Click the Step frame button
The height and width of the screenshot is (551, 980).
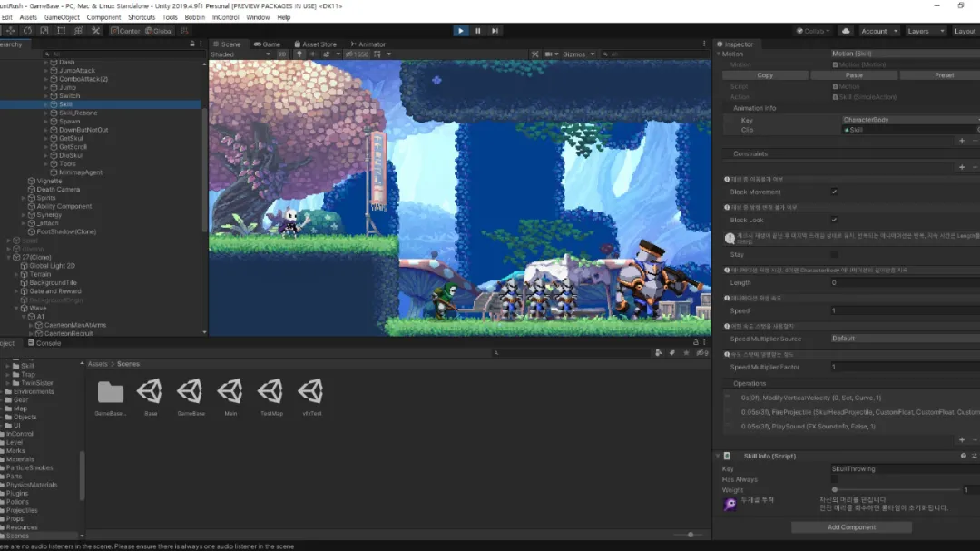495,31
